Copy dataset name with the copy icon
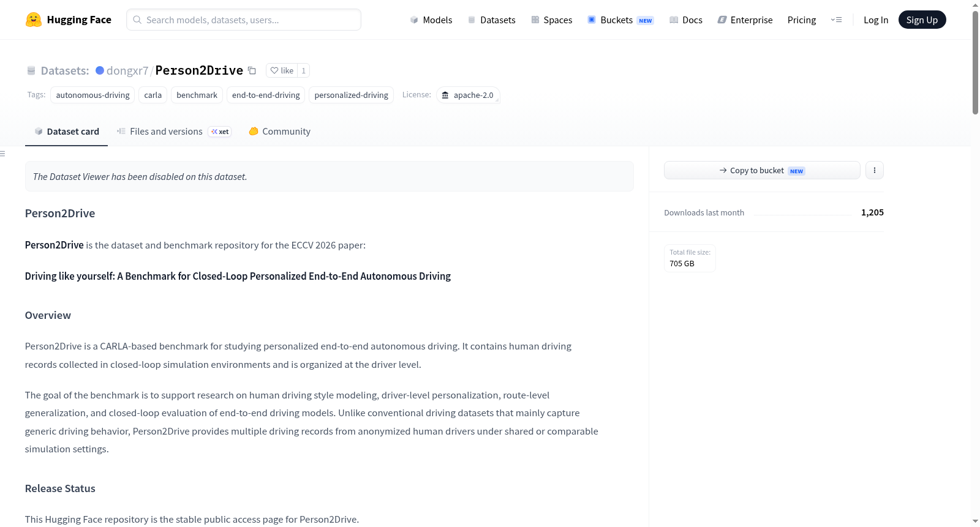This screenshot has height=527, width=980. pyautogui.click(x=252, y=70)
